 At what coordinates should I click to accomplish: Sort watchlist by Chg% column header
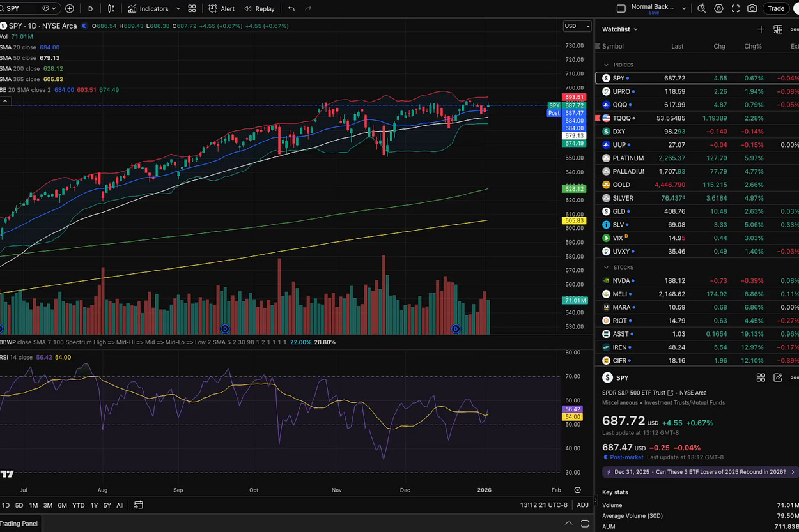tap(753, 46)
